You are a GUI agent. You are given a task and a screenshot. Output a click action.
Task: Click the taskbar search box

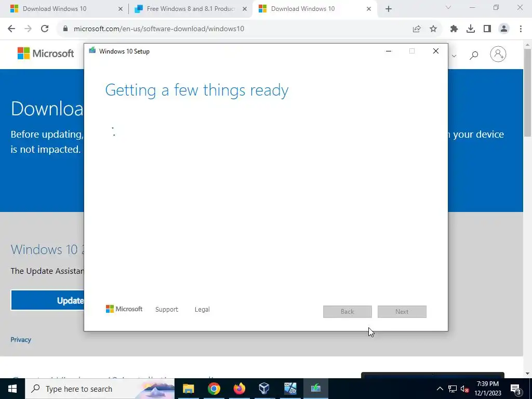click(x=100, y=389)
